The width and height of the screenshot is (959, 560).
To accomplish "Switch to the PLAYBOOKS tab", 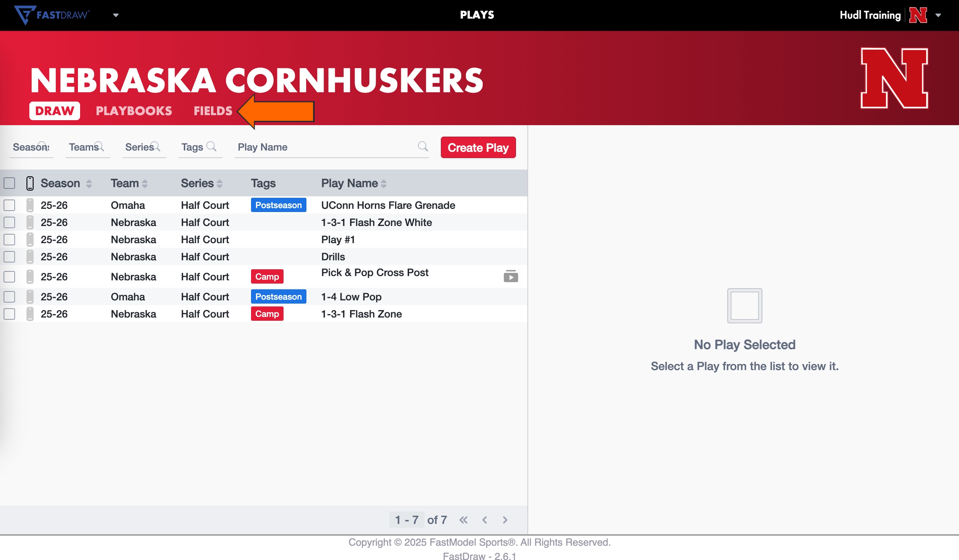I will [x=134, y=111].
